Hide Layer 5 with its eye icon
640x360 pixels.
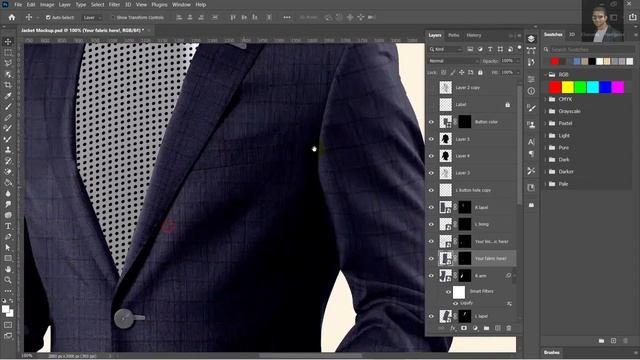431,139
